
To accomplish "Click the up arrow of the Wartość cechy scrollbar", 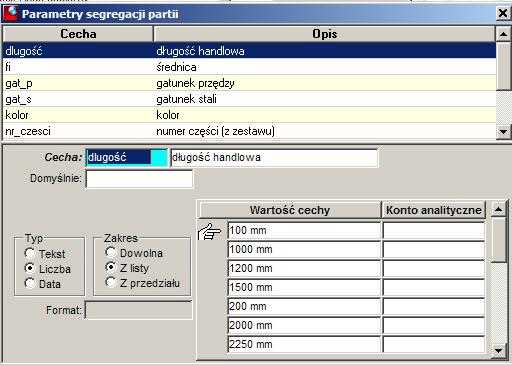I will coord(499,209).
